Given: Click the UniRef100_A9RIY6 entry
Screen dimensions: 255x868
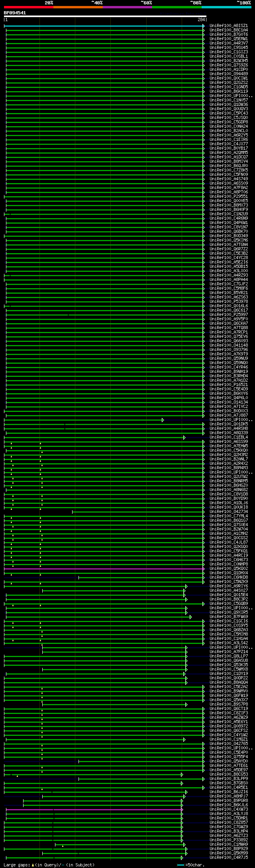Looking at the screenshot, I should click(229, 586).
